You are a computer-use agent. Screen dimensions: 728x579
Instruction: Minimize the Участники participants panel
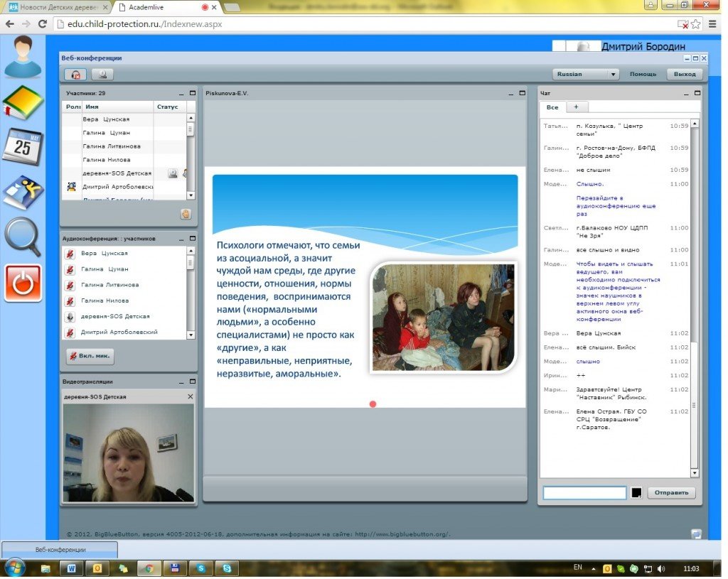point(181,93)
